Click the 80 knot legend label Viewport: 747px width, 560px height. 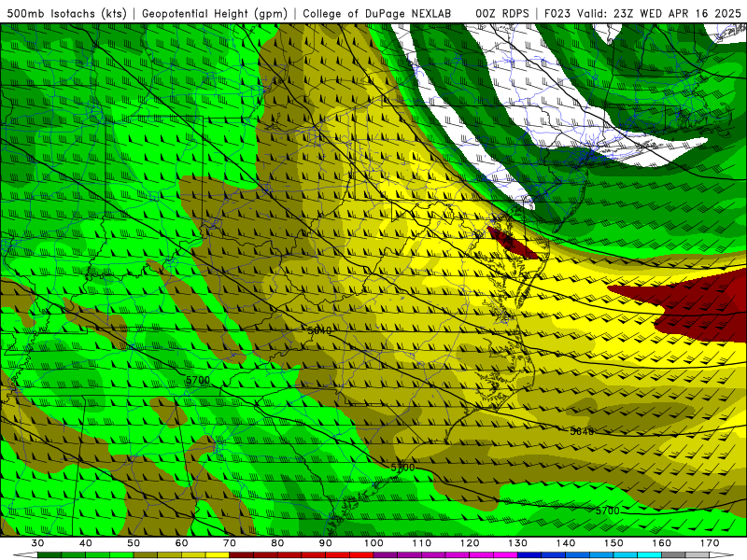coord(277,543)
